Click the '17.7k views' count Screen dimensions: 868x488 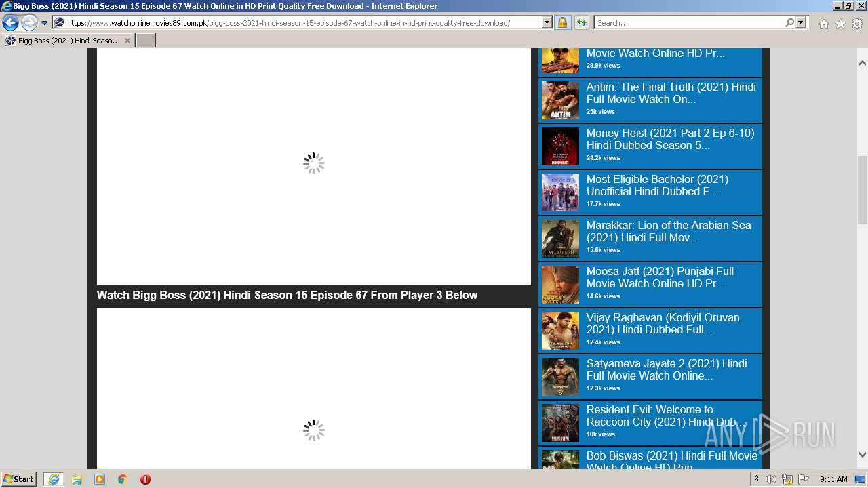pyautogui.click(x=603, y=204)
